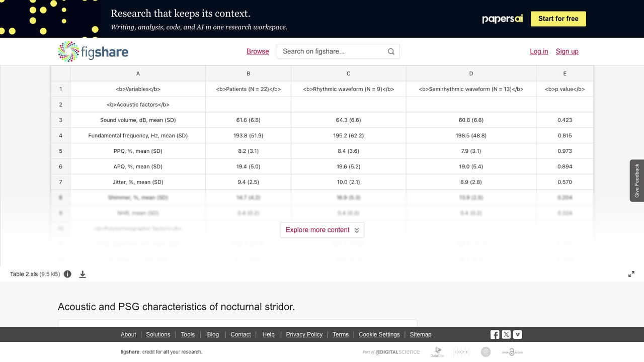
Task: Open the Help footer link
Action: [x=269, y=334]
